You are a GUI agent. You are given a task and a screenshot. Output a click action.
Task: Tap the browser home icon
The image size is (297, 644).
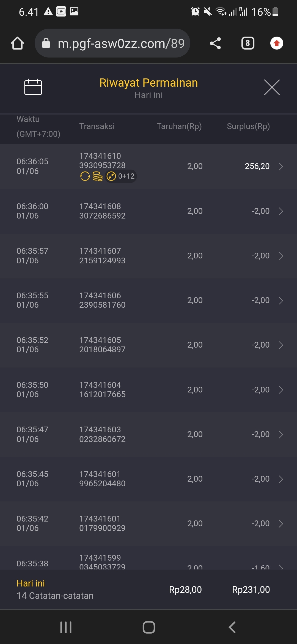pos(17,43)
